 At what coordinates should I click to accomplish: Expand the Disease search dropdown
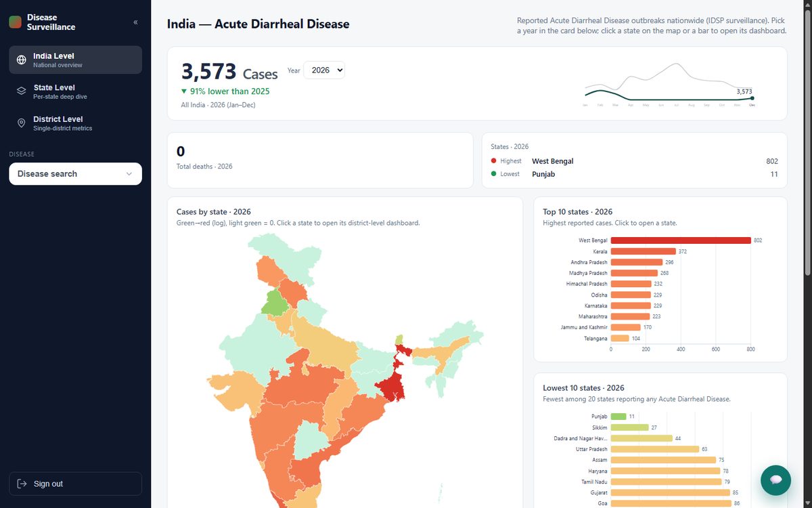(x=75, y=173)
